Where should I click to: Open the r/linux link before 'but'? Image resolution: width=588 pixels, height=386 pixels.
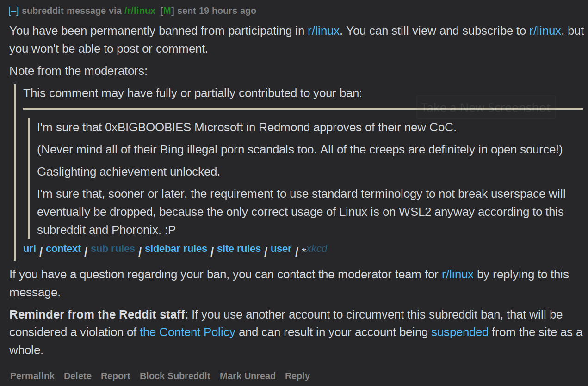pos(545,31)
